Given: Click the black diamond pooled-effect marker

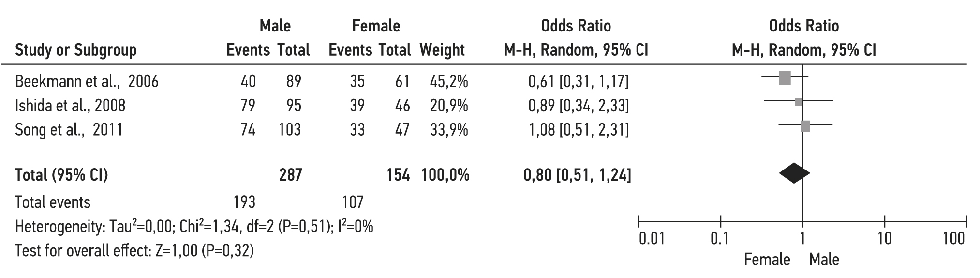Looking at the screenshot, I should pyautogui.click(x=794, y=174).
